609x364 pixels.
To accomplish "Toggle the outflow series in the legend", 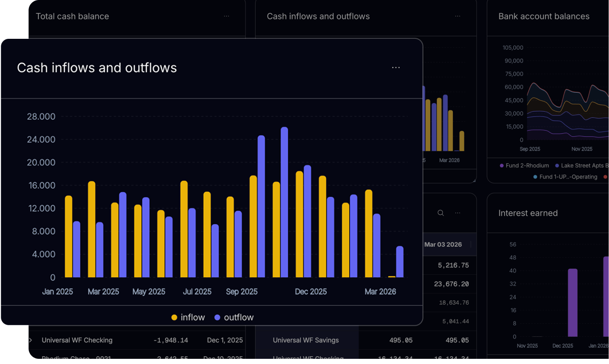I will click(239, 317).
